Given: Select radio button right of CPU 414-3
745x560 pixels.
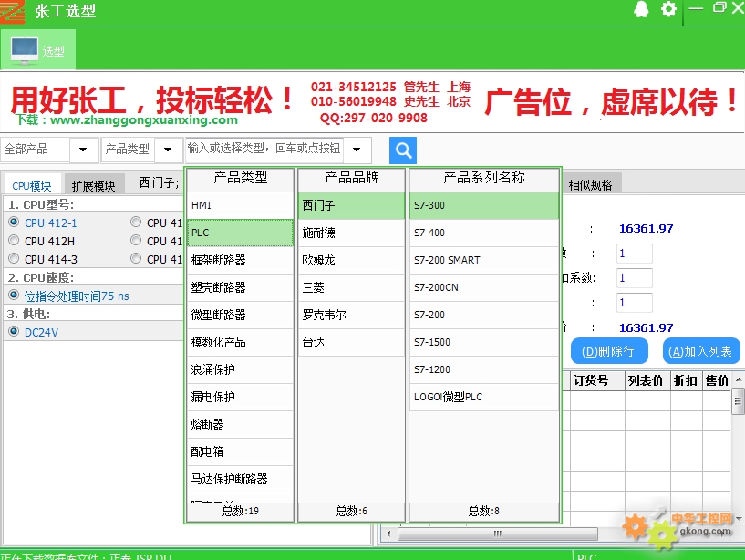Looking at the screenshot, I should (x=136, y=258).
